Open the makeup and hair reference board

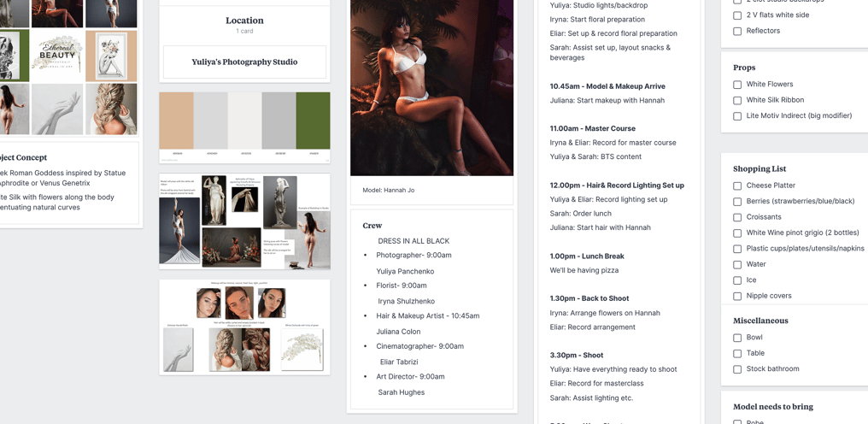[244, 327]
